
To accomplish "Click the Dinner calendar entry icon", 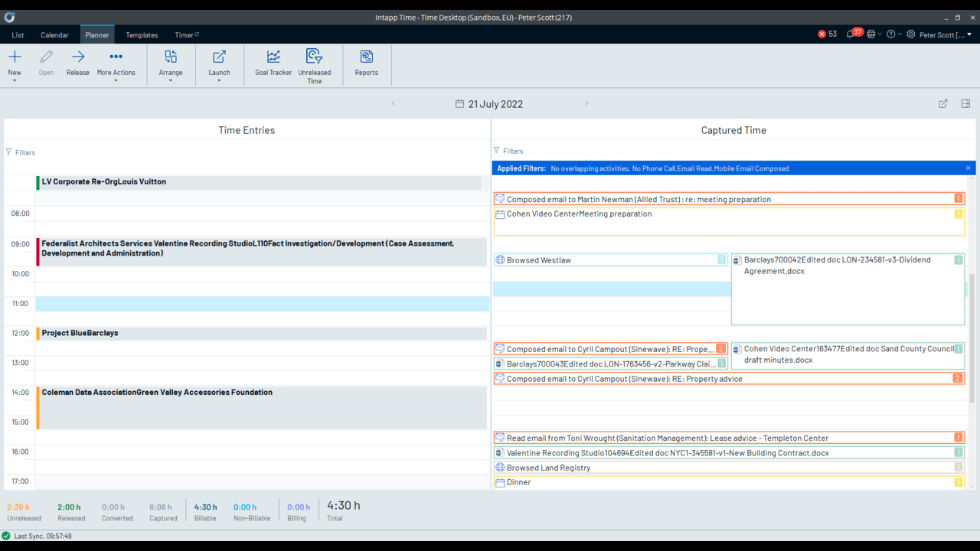I will pos(500,483).
